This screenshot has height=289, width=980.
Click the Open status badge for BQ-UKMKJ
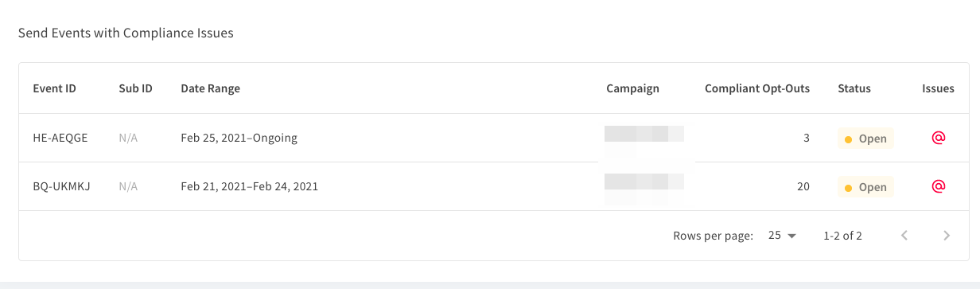tap(865, 187)
